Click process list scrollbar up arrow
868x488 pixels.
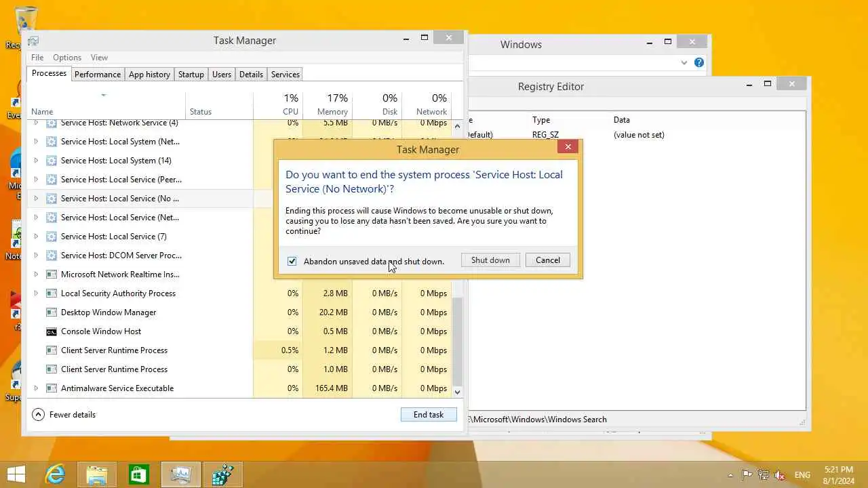(457, 126)
